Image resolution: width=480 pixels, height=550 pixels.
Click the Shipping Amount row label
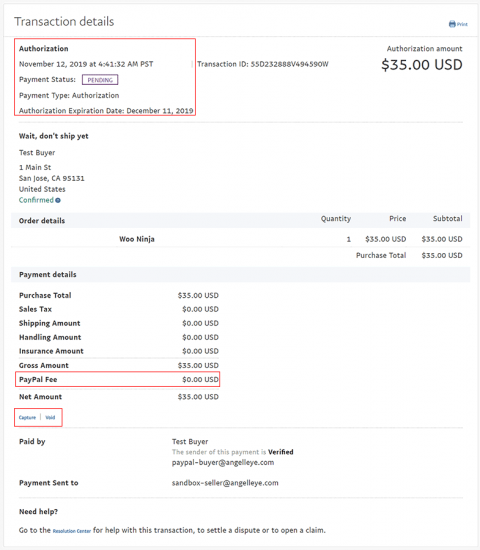coord(49,323)
